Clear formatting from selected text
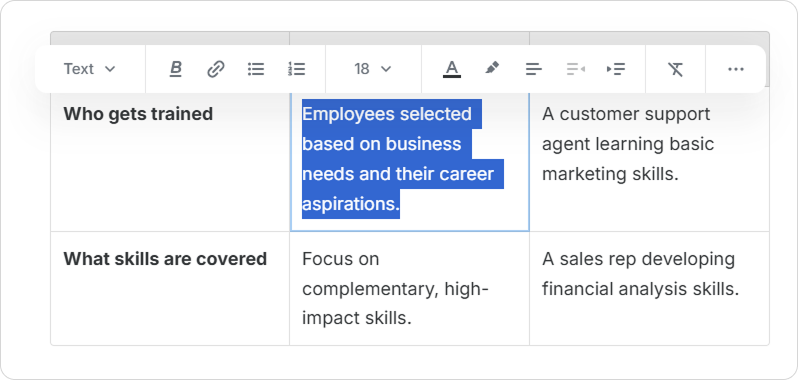Image resolution: width=798 pixels, height=380 pixels. tap(675, 69)
